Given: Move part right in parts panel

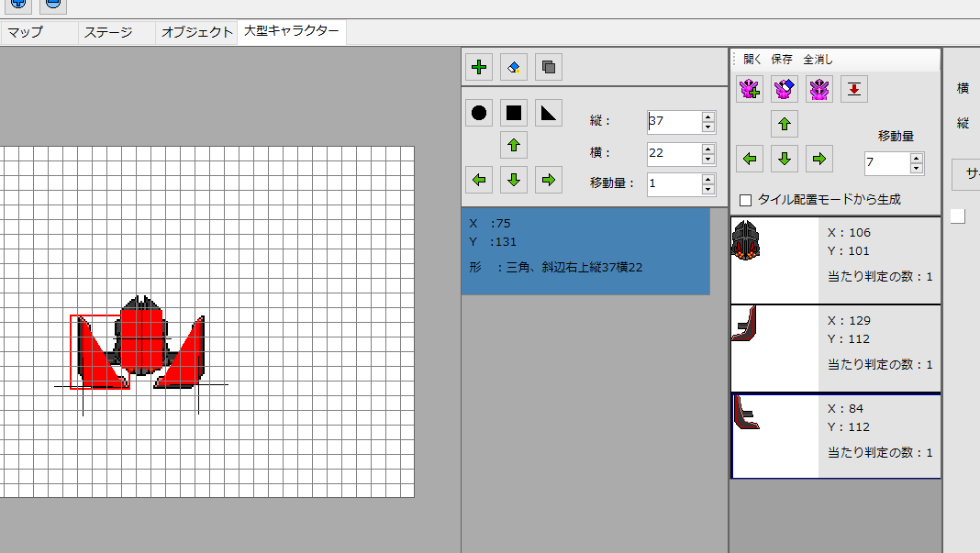Looking at the screenshot, I should [x=819, y=159].
